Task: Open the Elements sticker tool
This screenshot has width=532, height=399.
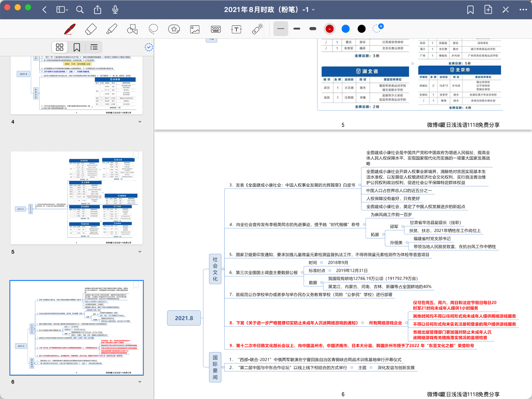Action: (174, 29)
